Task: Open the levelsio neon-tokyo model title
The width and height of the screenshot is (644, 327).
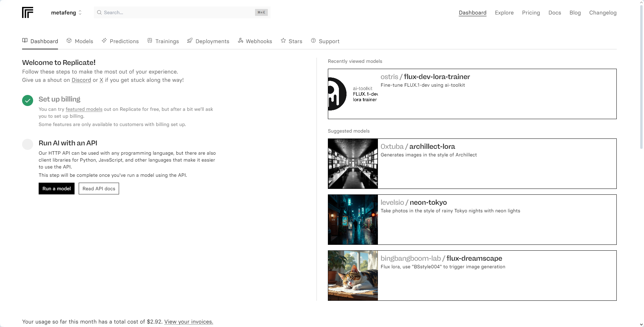Action: (413, 202)
